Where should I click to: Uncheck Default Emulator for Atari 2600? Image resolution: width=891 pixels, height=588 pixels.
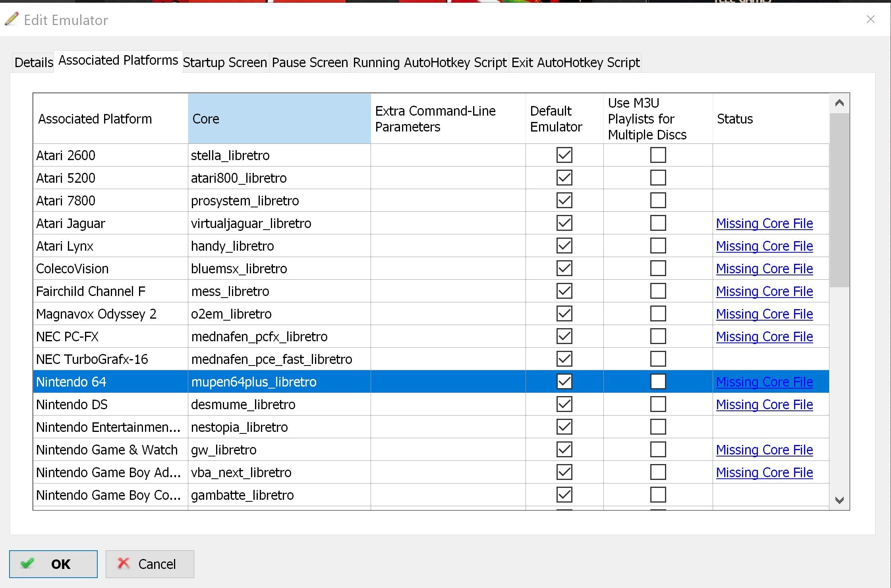click(x=564, y=155)
